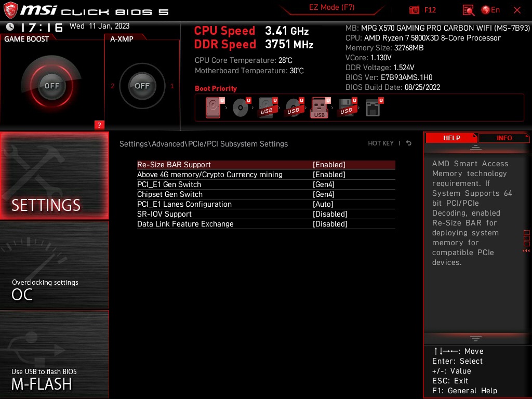Select the highlighted USB key boot device
This screenshot has height=399, width=532.
(320, 108)
